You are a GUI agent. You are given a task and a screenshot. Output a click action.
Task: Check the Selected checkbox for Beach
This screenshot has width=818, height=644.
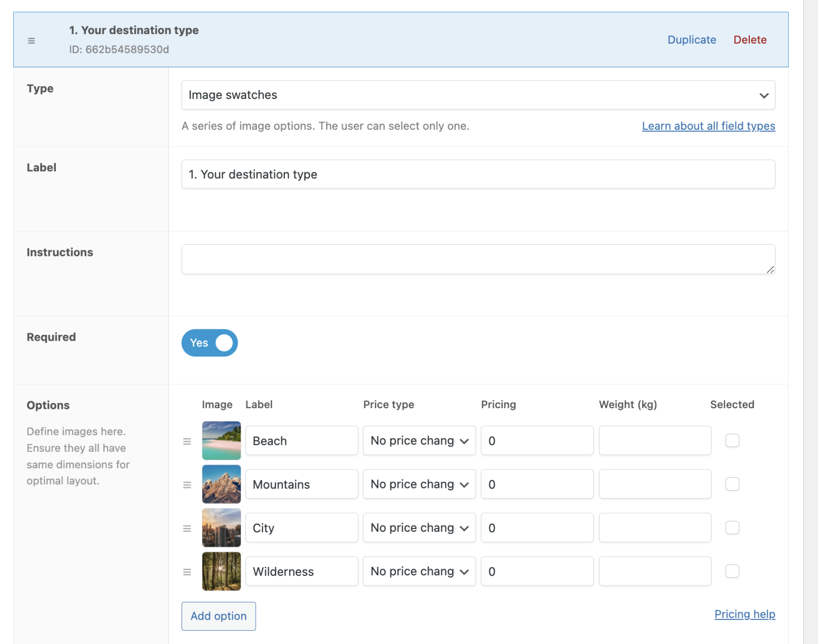point(732,440)
